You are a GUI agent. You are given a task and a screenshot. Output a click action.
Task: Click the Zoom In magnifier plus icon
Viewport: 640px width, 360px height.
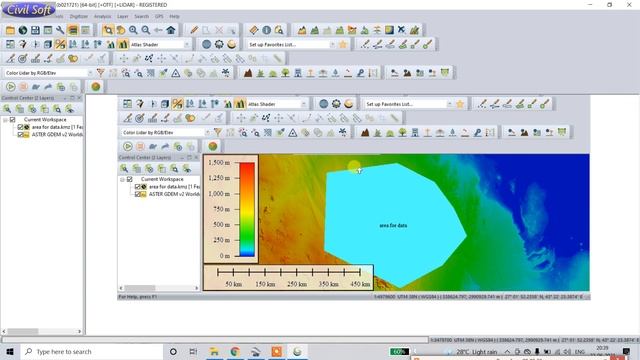click(x=133, y=30)
